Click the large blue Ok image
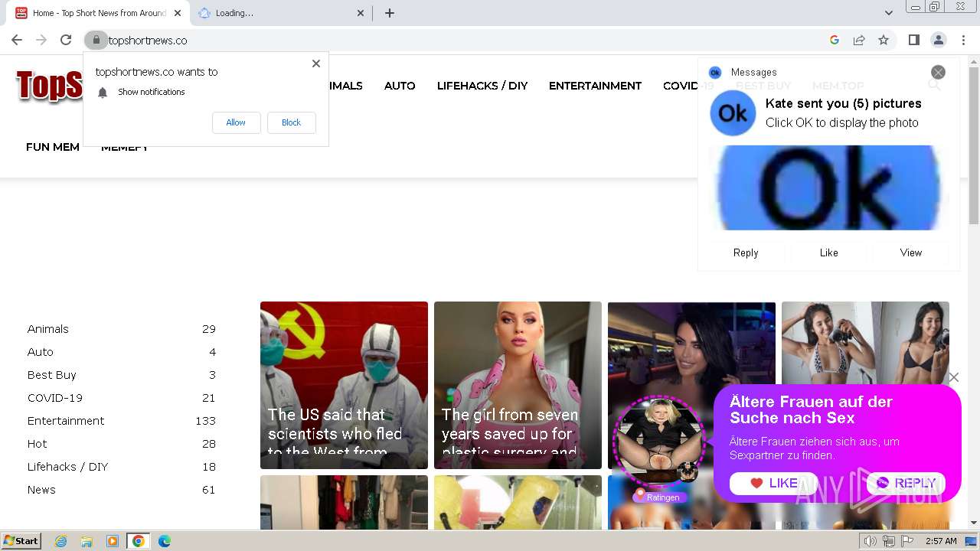Image resolution: width=980 pixels, height=551 pixels. pos(828,187)
